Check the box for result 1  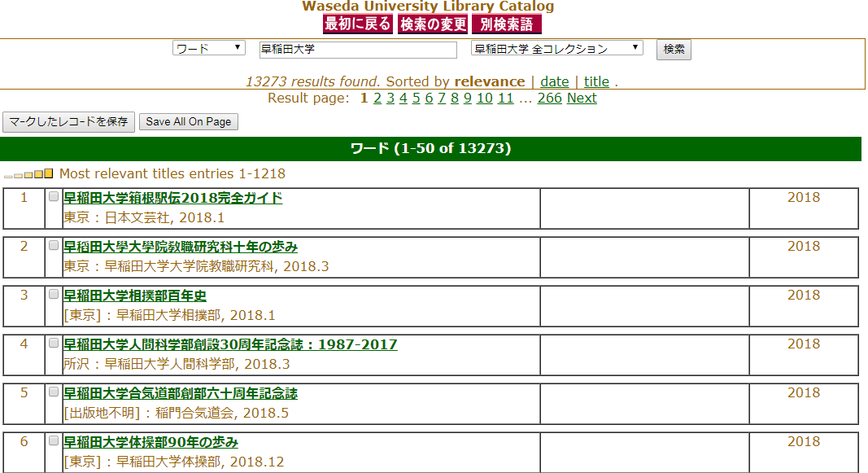54,197
